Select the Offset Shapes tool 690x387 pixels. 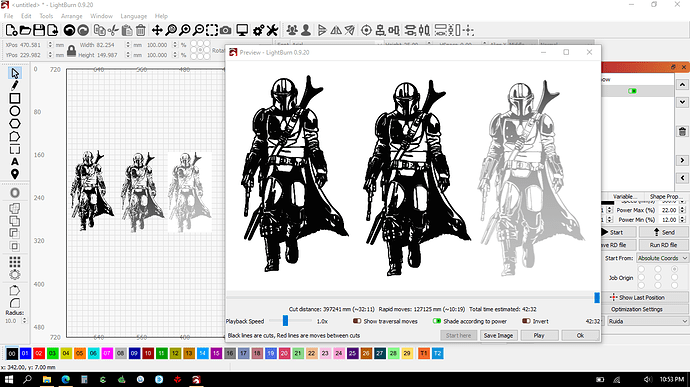click(x=15, y=193)
